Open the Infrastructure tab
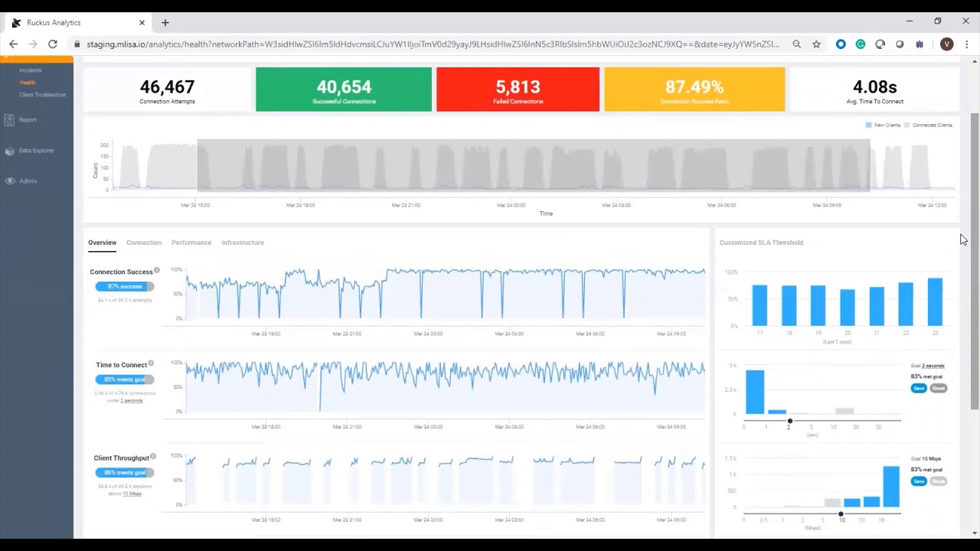Viewport: 980px width, 551px height. pos(243,243)
